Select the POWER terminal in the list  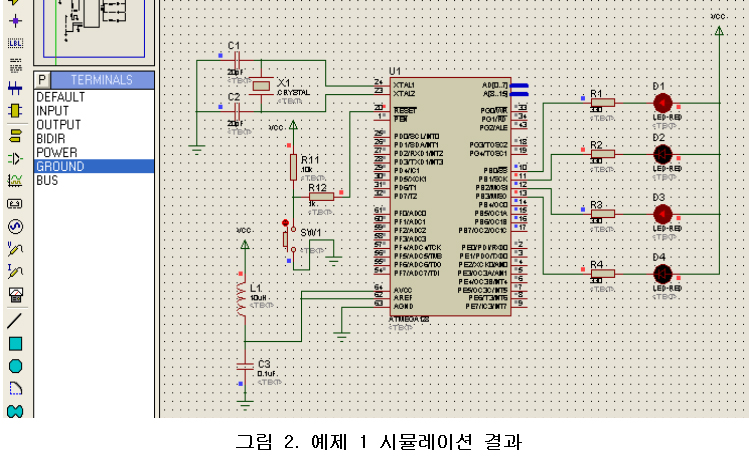[x=57, y=153]
